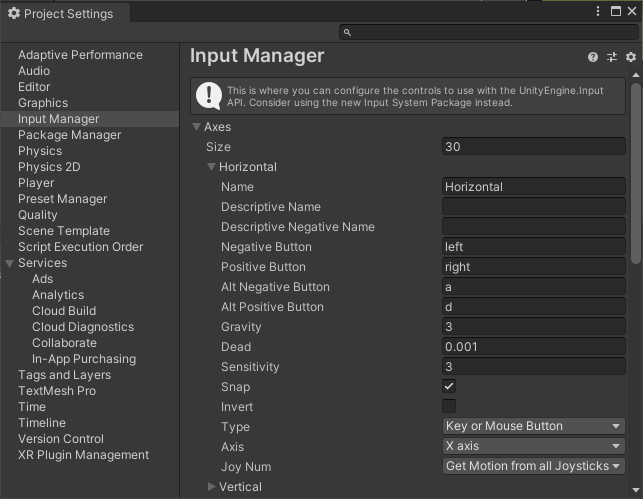Click the gear icon in Project Settings tab
The height and width of the screenshot is (499, 643).
point(13,14)
